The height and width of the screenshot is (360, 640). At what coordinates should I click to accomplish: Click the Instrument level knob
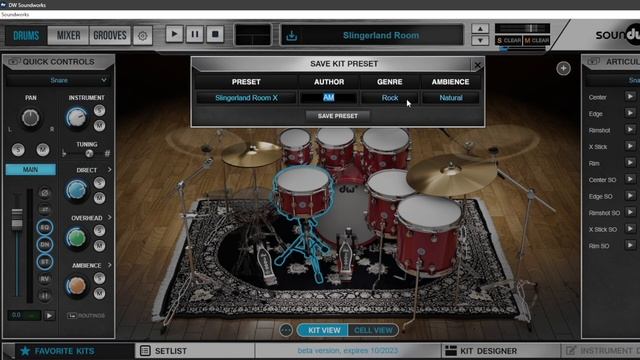(x=76, y=118)
